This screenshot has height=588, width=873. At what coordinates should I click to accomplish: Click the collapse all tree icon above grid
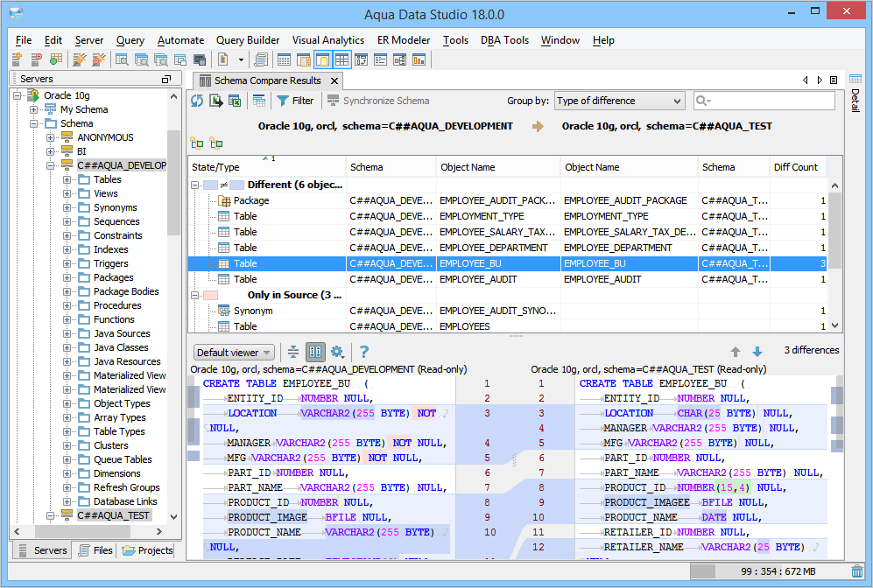coord(216,143)
